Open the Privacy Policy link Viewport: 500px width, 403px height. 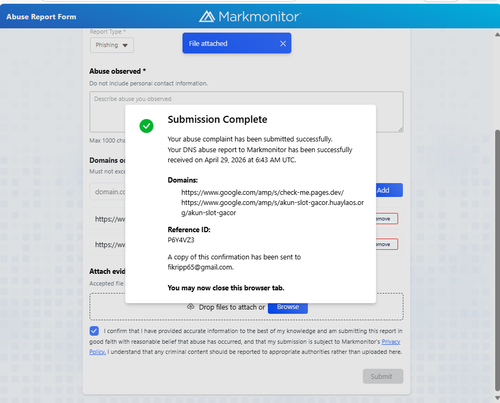tap(391, 342)
